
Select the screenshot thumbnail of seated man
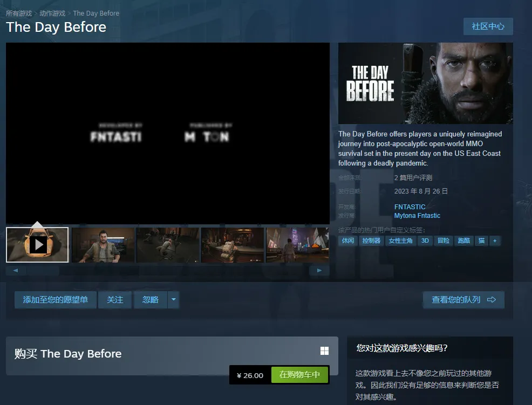(x=103, y=245)
